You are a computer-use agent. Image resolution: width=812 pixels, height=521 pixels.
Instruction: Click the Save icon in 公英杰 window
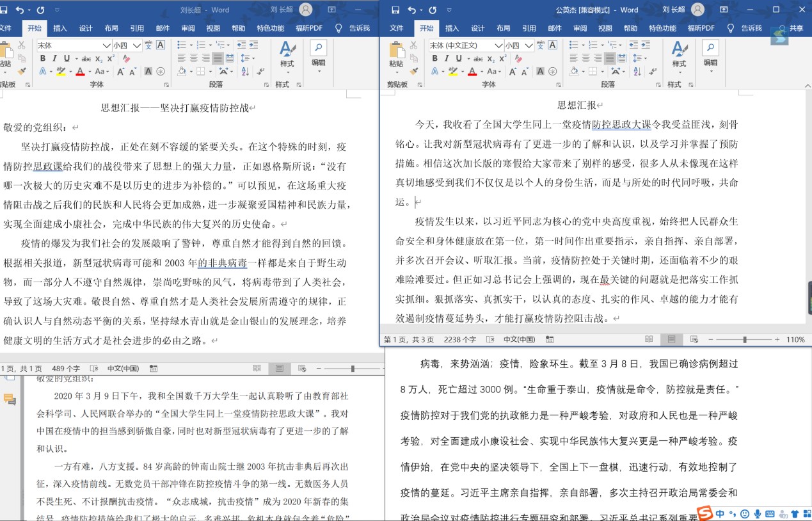pyautogui.click(x=395, y=10)
